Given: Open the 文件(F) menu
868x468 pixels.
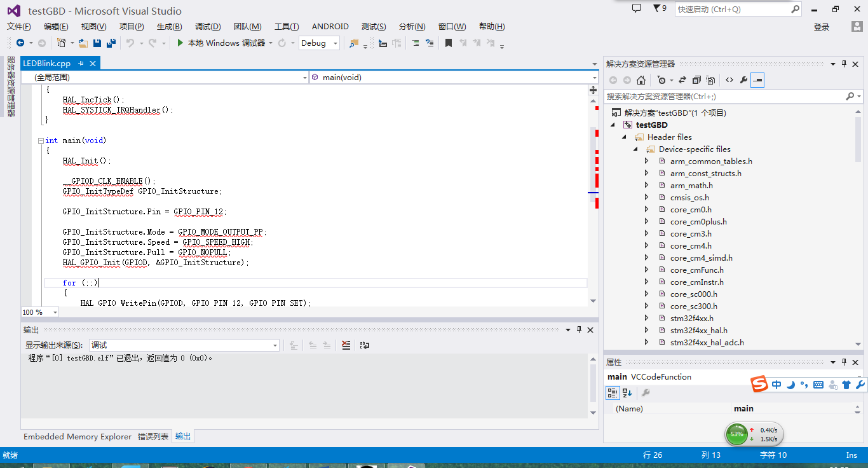Looking at the screenshot, I should (19, 27).
